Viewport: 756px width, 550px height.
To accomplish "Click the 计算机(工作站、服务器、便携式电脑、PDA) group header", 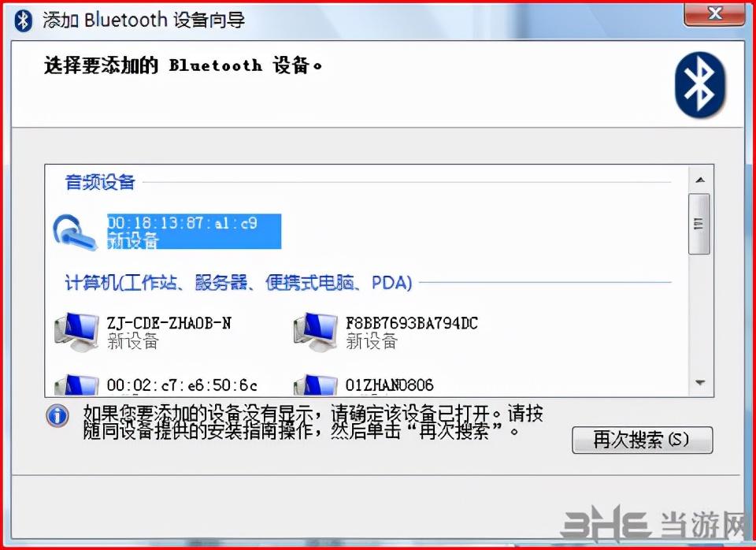I will [x=239, y=283].
